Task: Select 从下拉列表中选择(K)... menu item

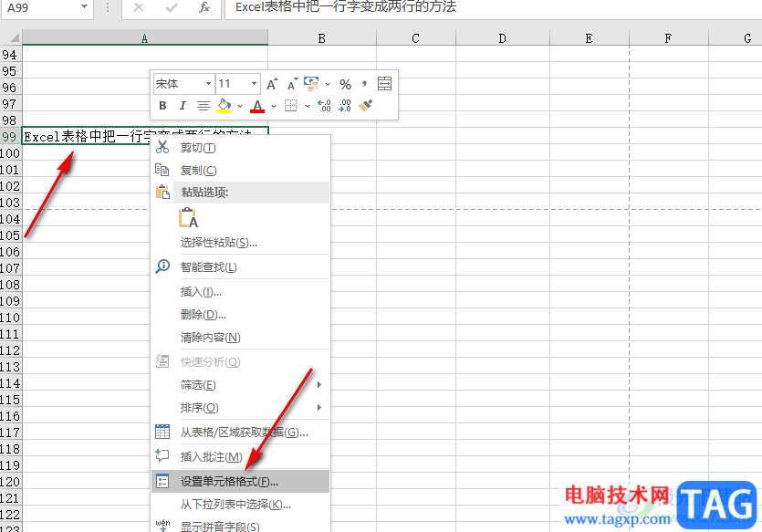Action: pyautogui.click(x=241, y=505)
